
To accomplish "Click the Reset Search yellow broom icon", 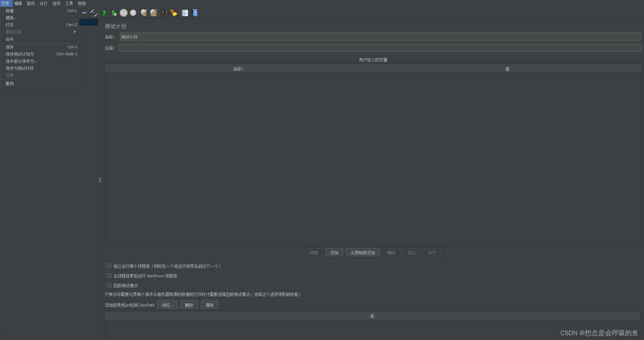I will point(174,13).
